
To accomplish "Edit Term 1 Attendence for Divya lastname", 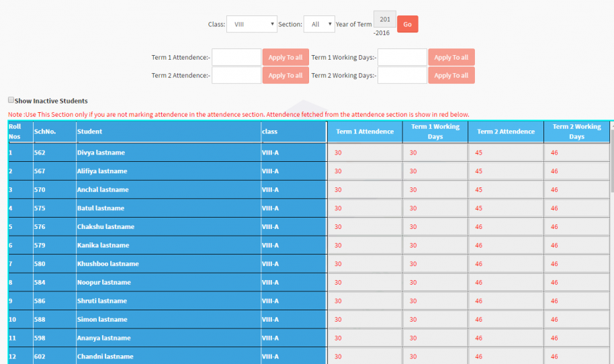I will [x=365, y=152].
